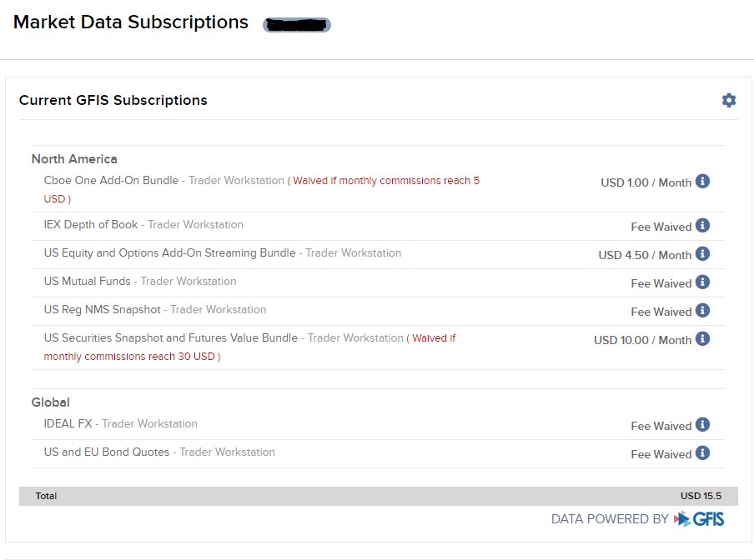The height and width of the screenshot is (560, 754).
Task: Click IEX Depth of Book subscription
Action: [91, 225]
